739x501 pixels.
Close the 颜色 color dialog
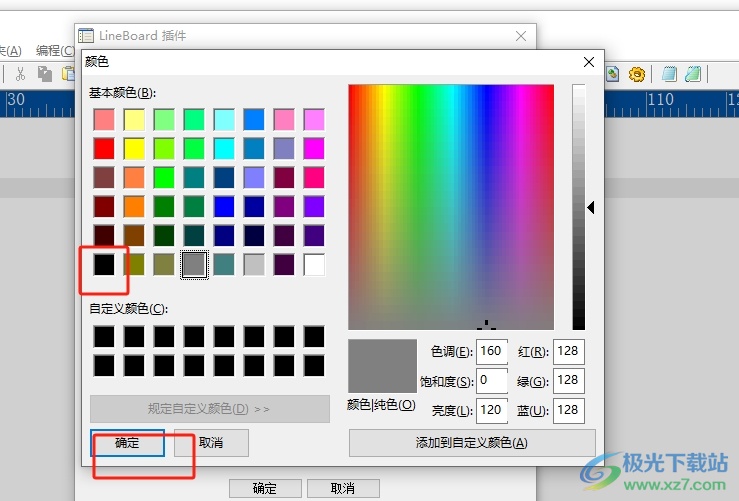tap(589, 62)
